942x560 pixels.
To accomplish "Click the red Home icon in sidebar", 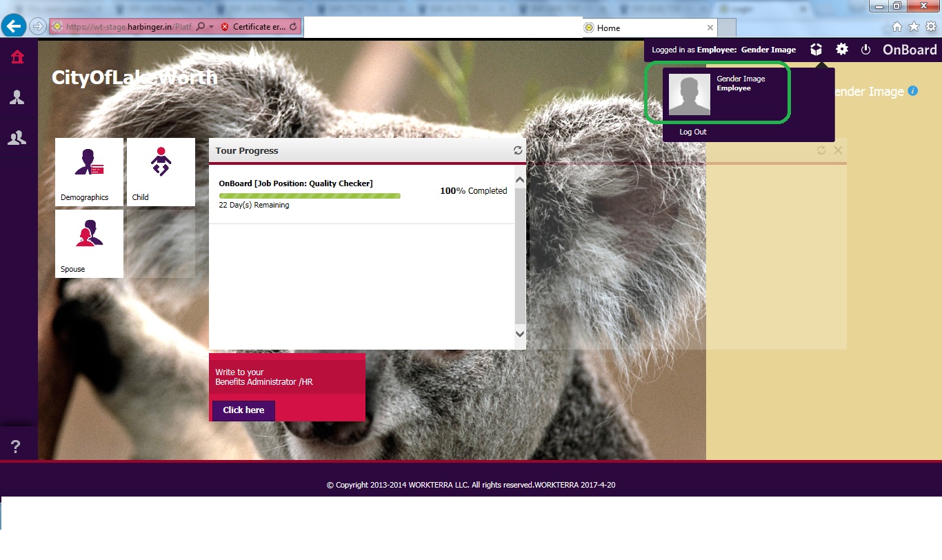I will [x=17, y=57].
